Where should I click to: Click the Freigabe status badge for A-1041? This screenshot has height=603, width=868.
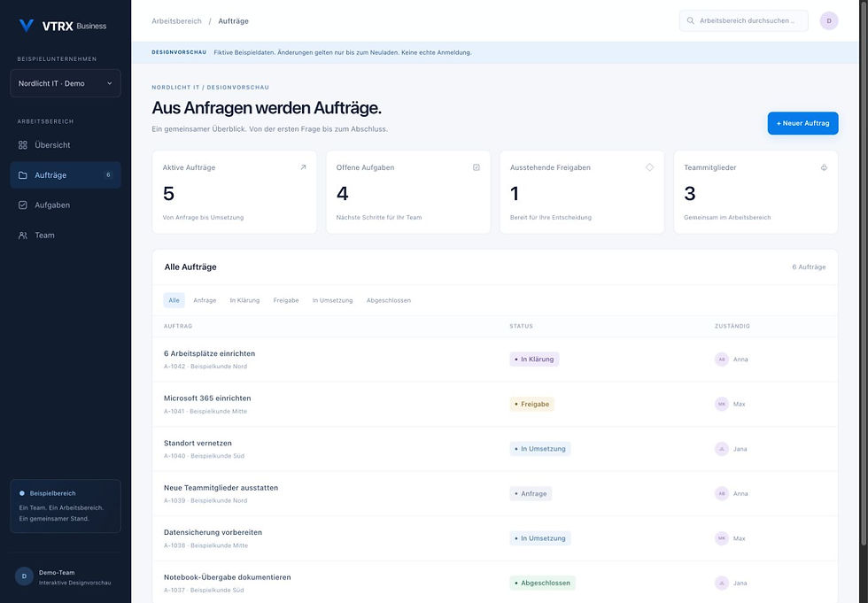[x=532, y=404]
